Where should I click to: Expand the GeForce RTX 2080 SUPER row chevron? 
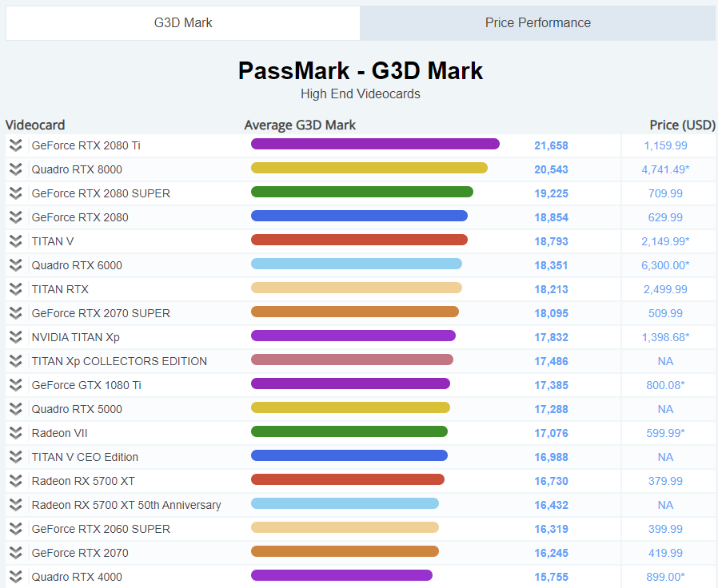coord(15,193)
